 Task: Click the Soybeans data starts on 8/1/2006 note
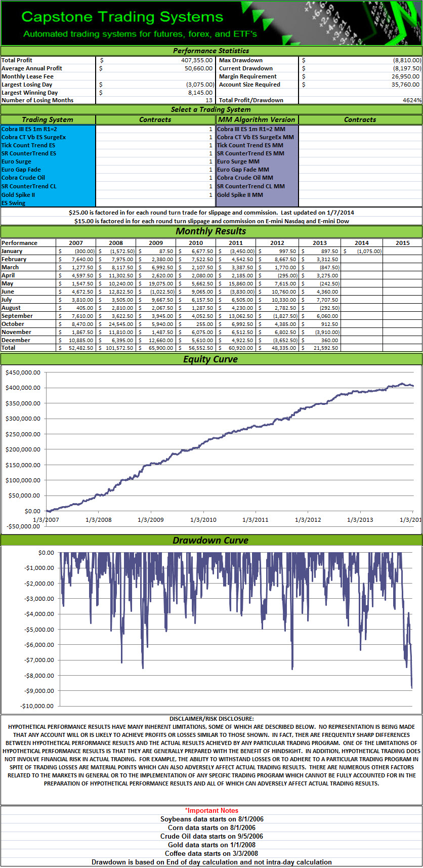click(x=212, y=819)
